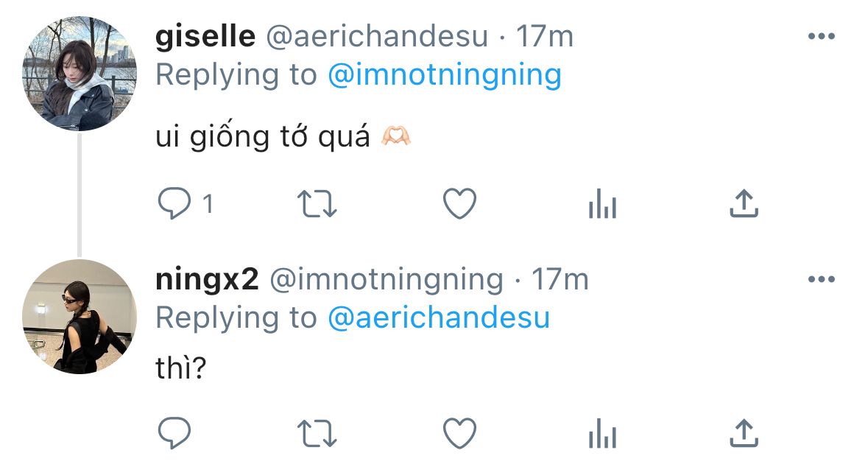The height and width of the screenshot is (464, 868).
Task: Like giselle's tweet with heart icon
Action: (x=459, y=204)
